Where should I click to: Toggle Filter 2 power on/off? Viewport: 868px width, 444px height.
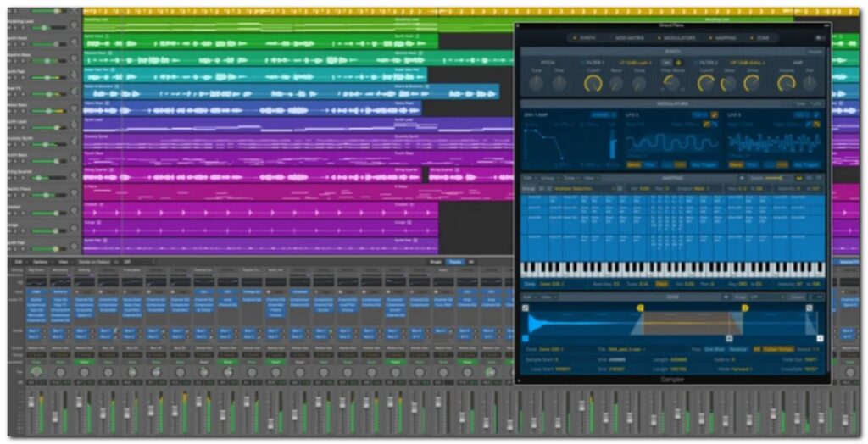coord(696,63)
